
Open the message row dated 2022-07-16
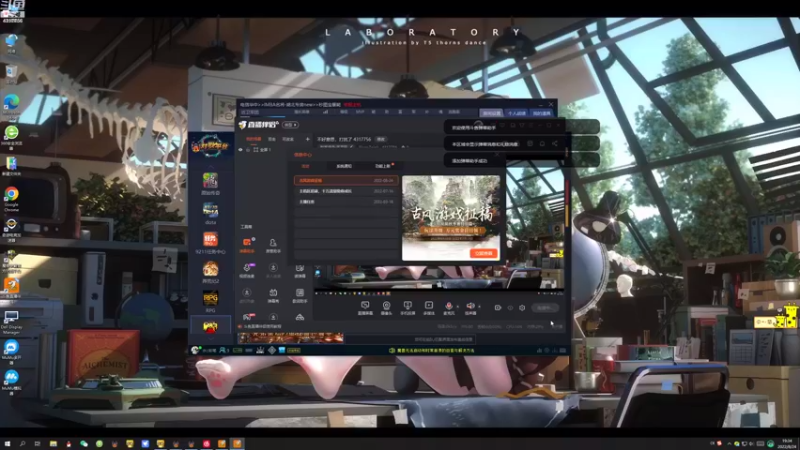pyautogui.click(x=346, y=191)
